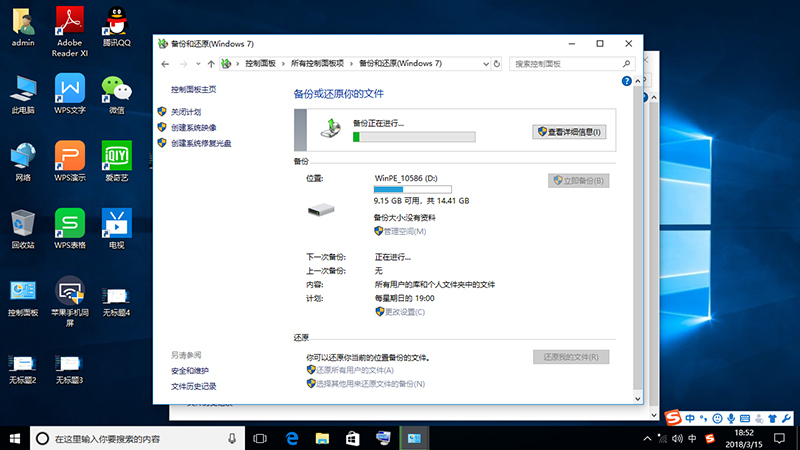The image size is (800, 450).
Task: Open 微信 desktop shortcut
Action: (x=117, y=94)
